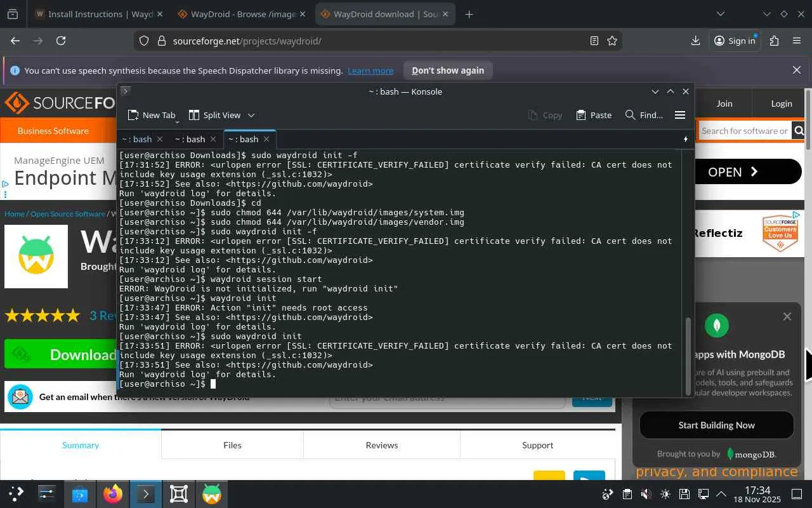The image size is (812, 508).
Task: Open the Files tab on SourceForge page
Action: point(232,445)
